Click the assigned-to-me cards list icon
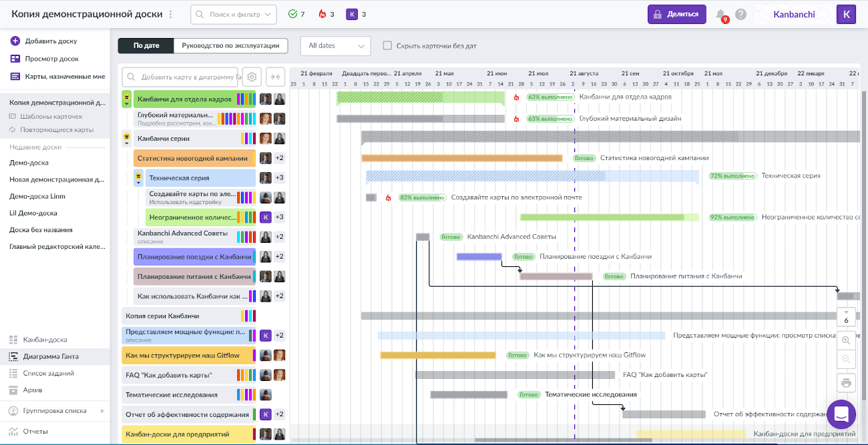Image resolution: width=868 pixels, height=445 pixels. 15,76
